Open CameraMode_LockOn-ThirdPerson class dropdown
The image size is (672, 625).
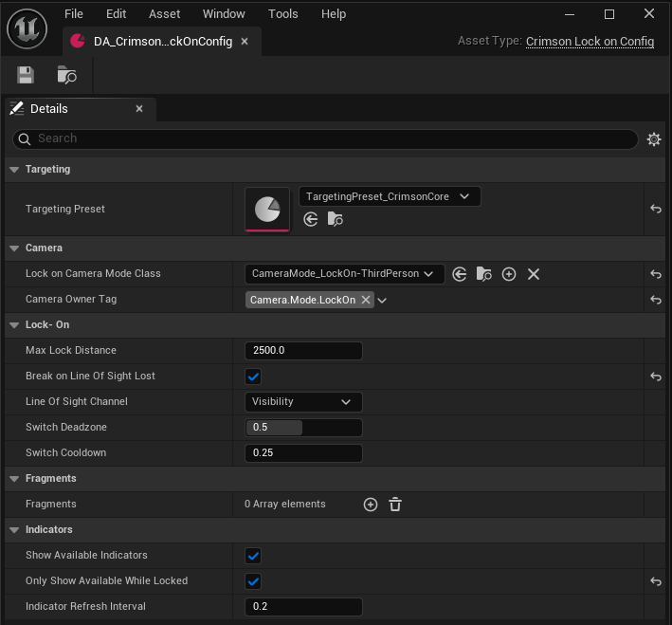coord(345,274)
